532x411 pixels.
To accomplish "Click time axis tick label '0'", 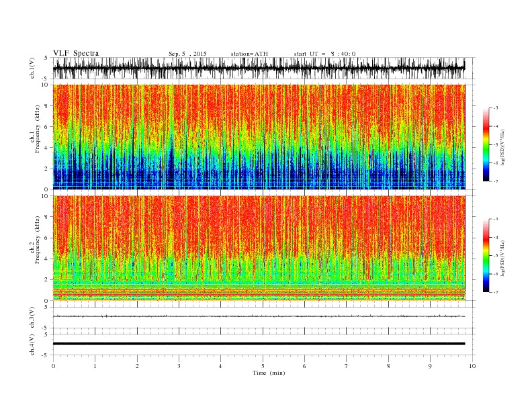I will [53, 366].
